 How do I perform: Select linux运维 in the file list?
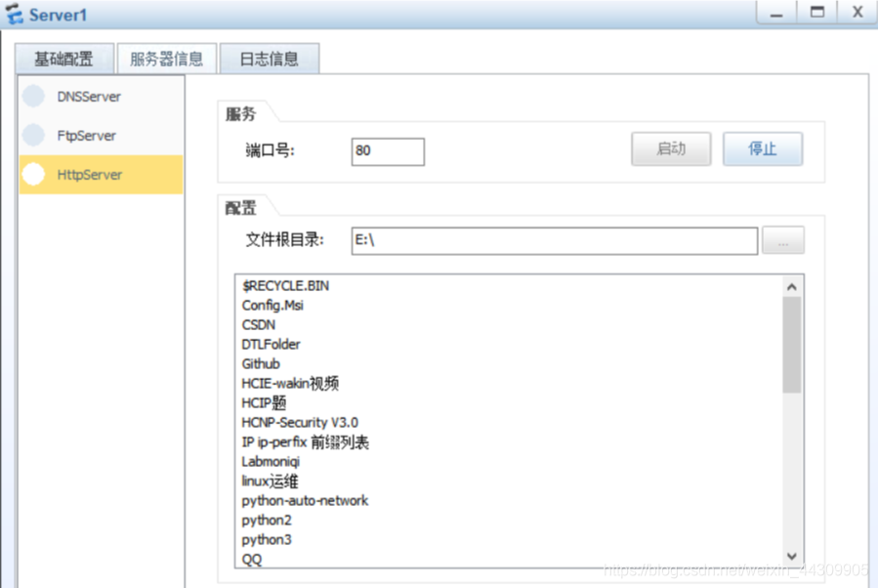point(270,481)
